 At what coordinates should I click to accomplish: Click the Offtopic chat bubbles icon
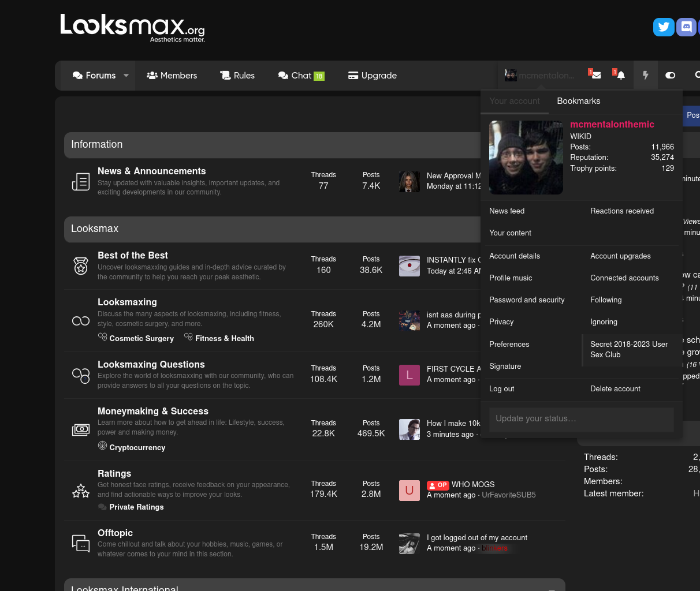pyautogui.click(x=81, y=544)
